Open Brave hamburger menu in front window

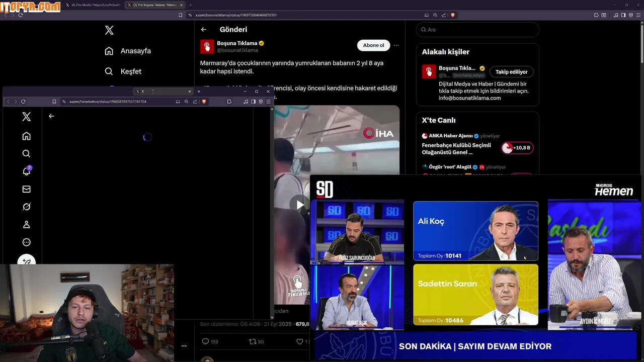269,102
